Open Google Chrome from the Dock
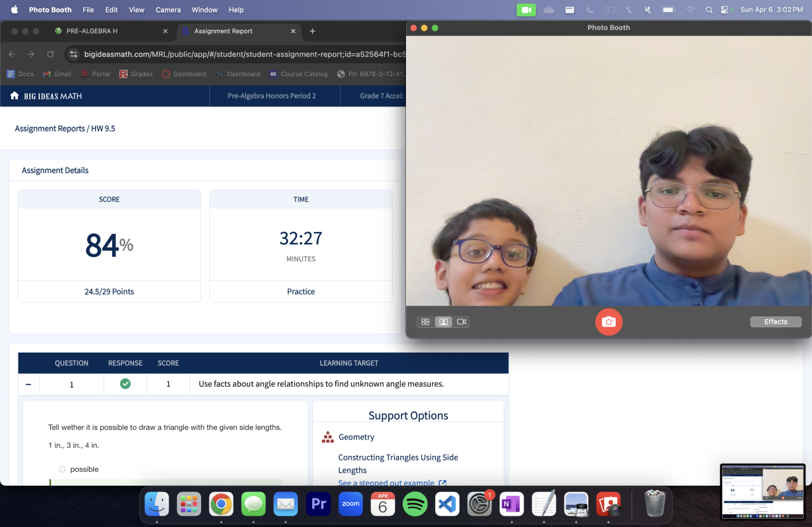 pyautogui.click(x=221, y=504)
